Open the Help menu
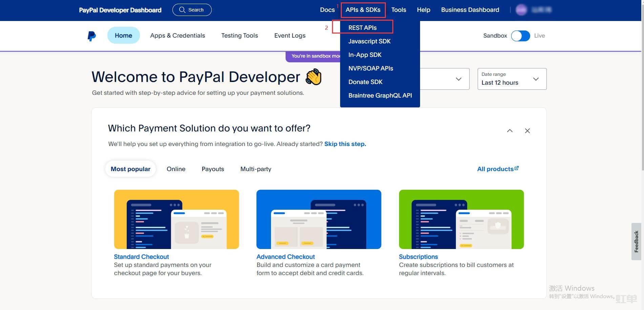644x310 pixels. pyautogui.click(x=423, y=10)
